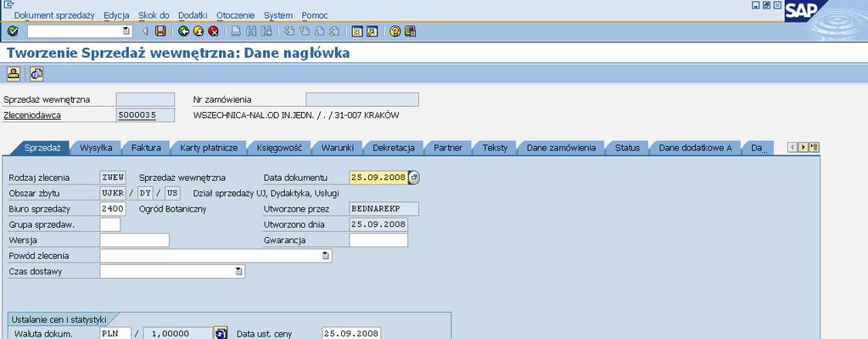Exit with the yellow up-arrow icon
868x339 pixels.
point(199,31)
